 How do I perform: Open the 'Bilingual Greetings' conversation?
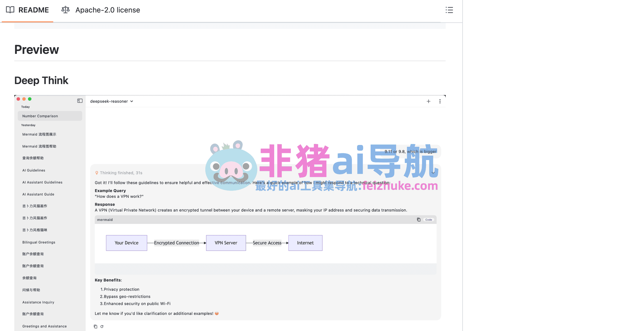click(38, 242)
